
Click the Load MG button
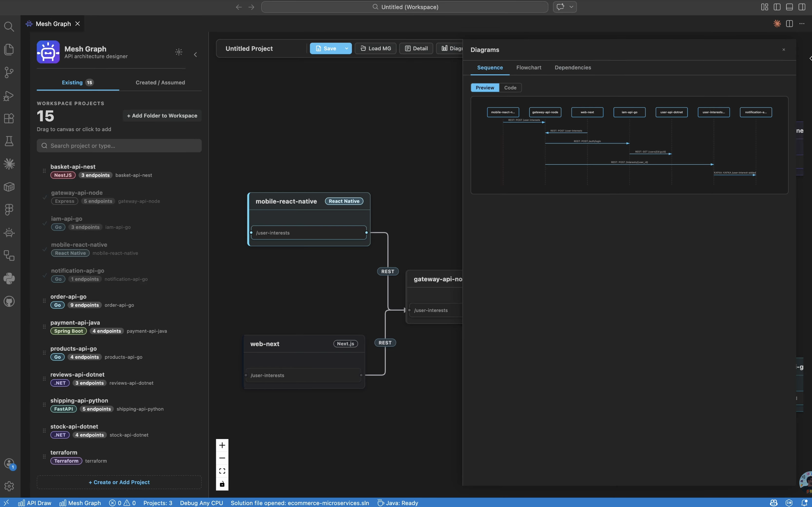coord(375,48)
